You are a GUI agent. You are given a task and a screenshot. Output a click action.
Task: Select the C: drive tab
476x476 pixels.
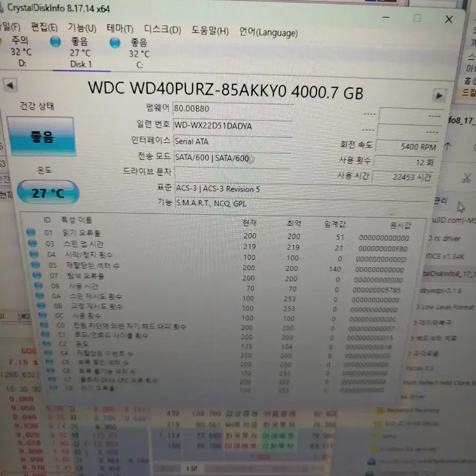pyautogui.click(x=135, y=54)
